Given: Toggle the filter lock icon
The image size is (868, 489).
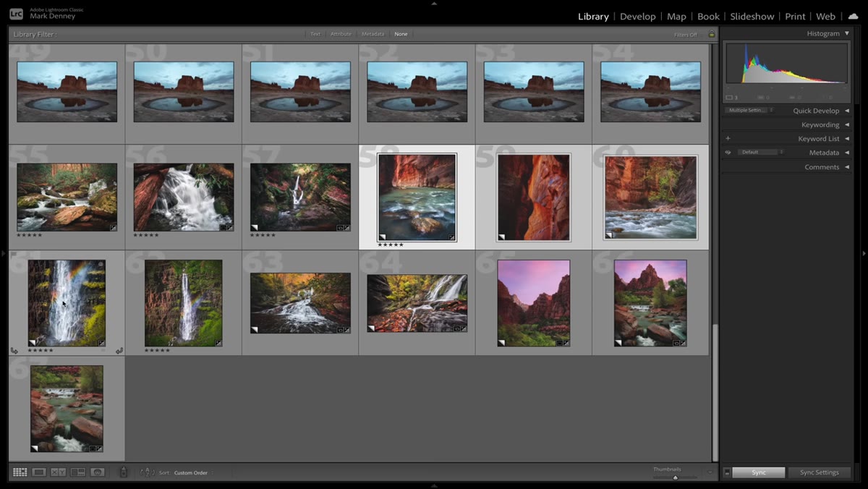Looking at the screenshot, I should click(711, 34).
